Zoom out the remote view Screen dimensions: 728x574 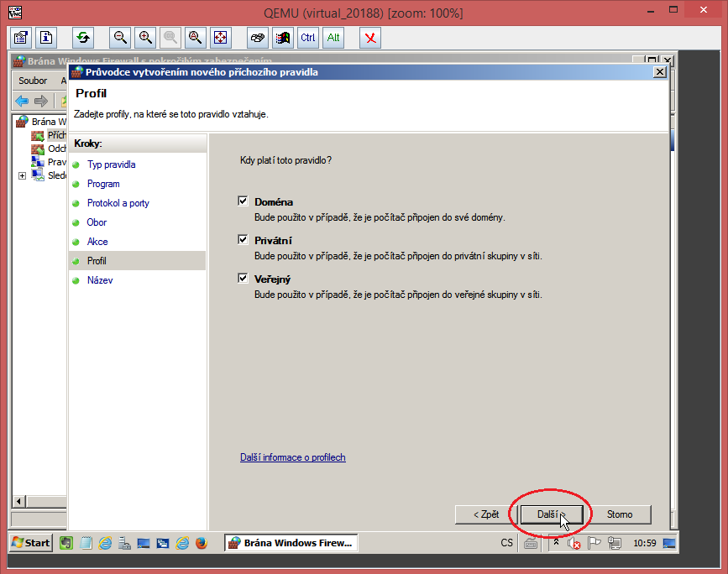(x=120, y=38)
